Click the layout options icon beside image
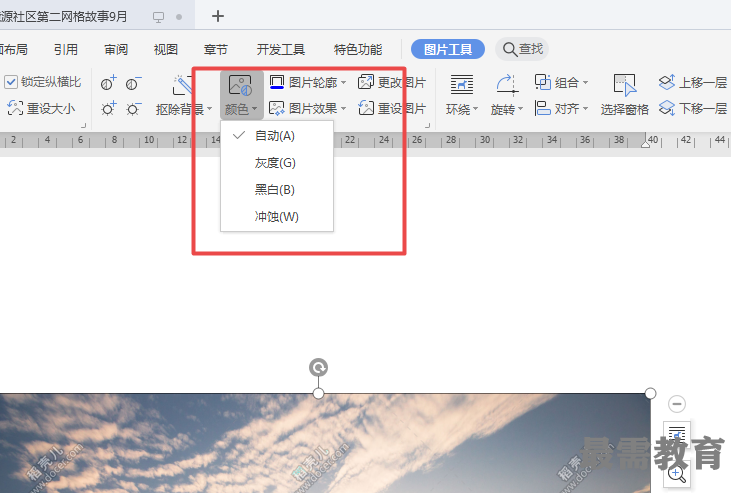Viewport: 731px width, 493px height. pos(677,434)
